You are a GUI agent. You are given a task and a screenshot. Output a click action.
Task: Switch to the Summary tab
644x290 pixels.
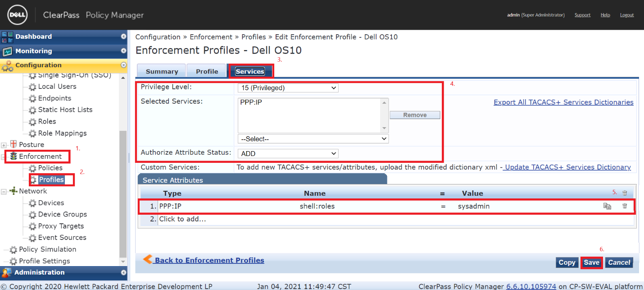pos(162,71)
